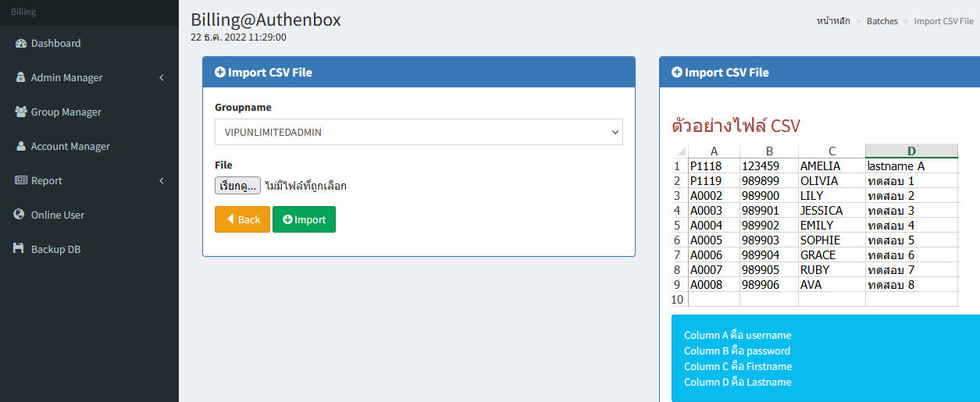Click the file browse button to choose CSV
Viewport: 980px width, 402px height.
237,186
